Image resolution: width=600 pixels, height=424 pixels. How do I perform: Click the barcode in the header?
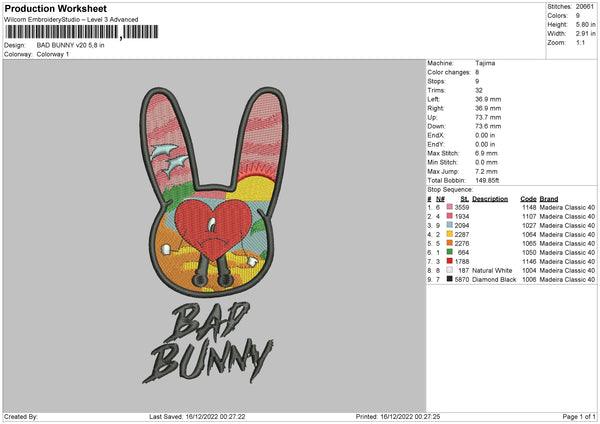point(82,32)
